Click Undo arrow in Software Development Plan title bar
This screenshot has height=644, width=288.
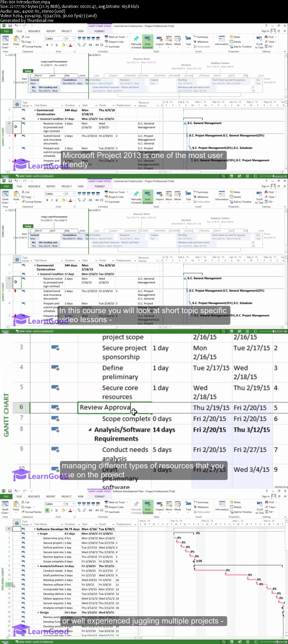tap(16, 491)
